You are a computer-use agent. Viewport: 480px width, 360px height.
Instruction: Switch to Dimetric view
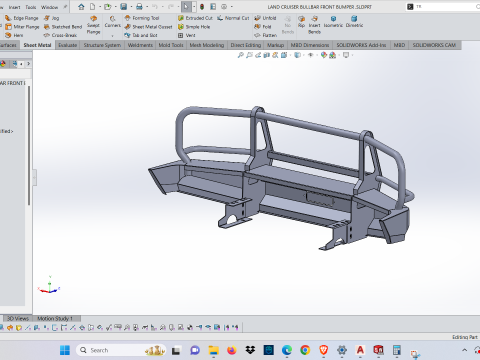354,22
